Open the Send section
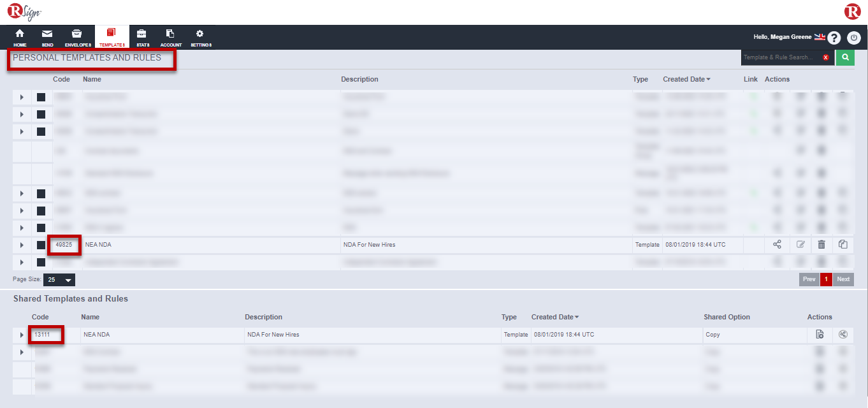Viewport: 868px width, 408px height. pyautogui.click(x=47, y=38)
